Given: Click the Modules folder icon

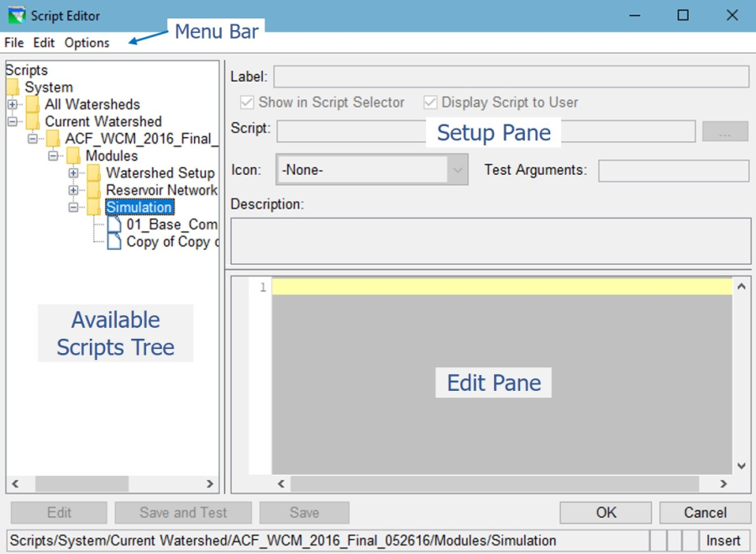Looking at the screenshot, I should pyautogui.click(x=71, y=156).
